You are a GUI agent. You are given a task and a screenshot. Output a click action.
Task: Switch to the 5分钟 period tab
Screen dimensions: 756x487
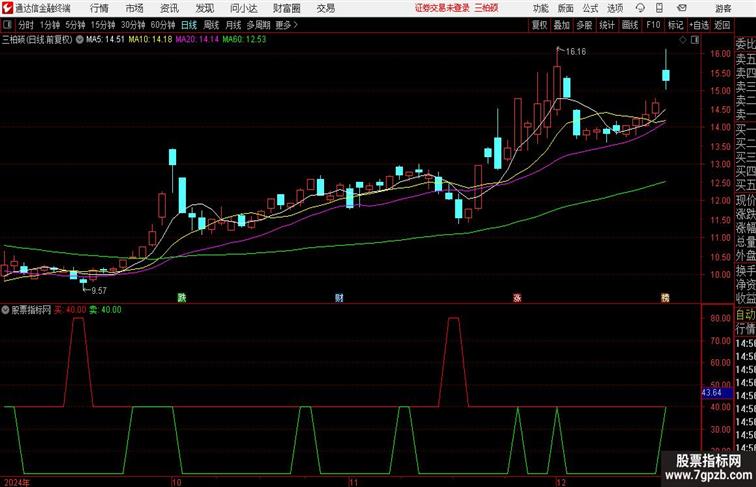coord(75,25)
